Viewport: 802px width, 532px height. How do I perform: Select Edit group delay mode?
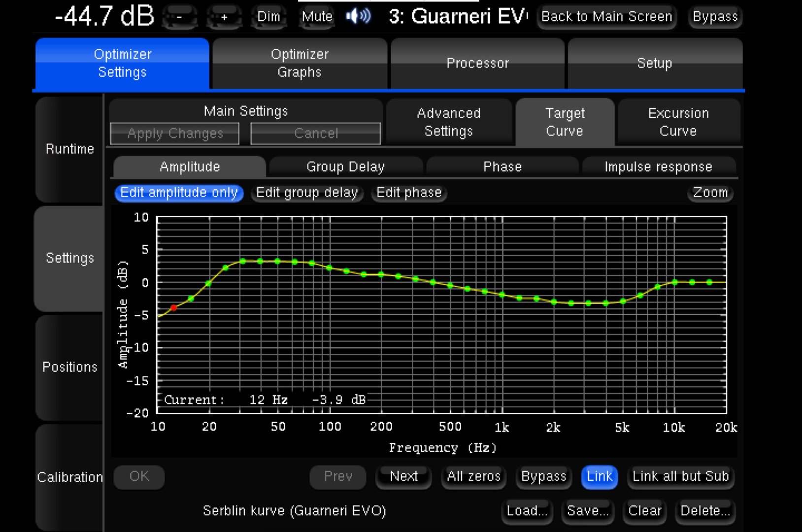pos(307,193)
